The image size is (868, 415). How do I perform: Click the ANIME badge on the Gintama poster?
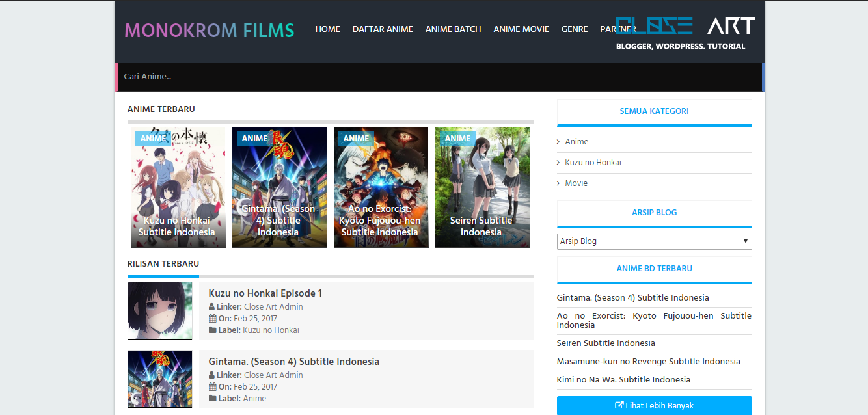pyautogui.click(x=255, y=138)
